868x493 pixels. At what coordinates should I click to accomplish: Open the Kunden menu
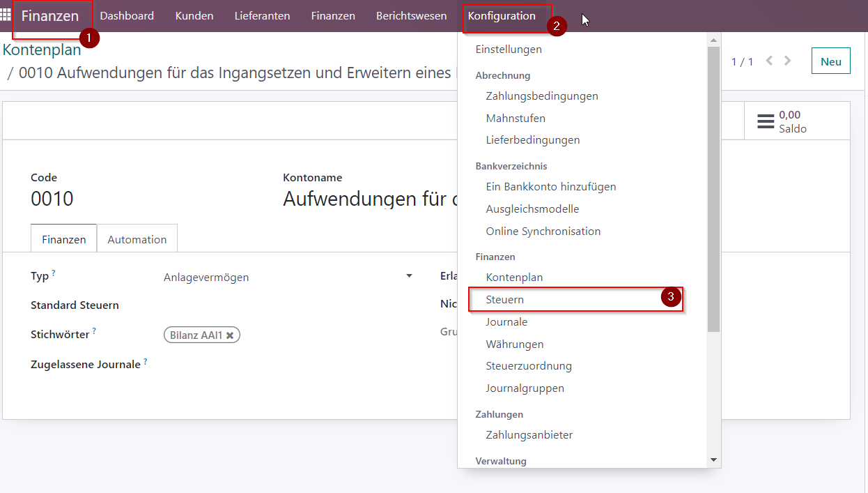(194, 15)
